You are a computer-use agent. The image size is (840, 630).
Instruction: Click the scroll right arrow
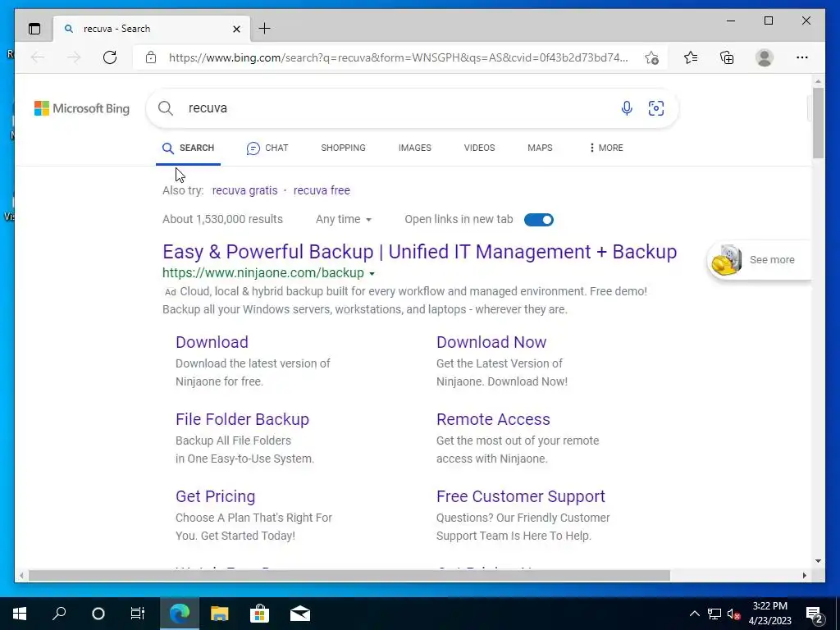point(804,575)
